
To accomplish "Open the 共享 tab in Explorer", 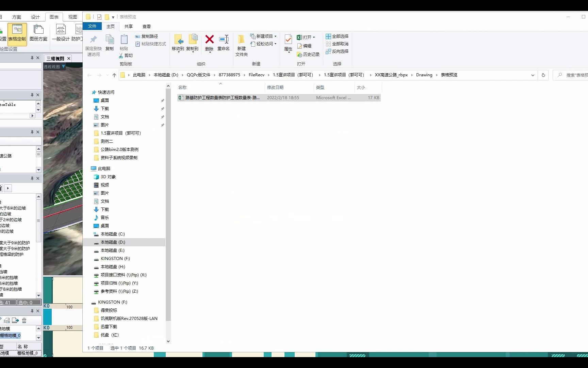I will pos(128,26).
